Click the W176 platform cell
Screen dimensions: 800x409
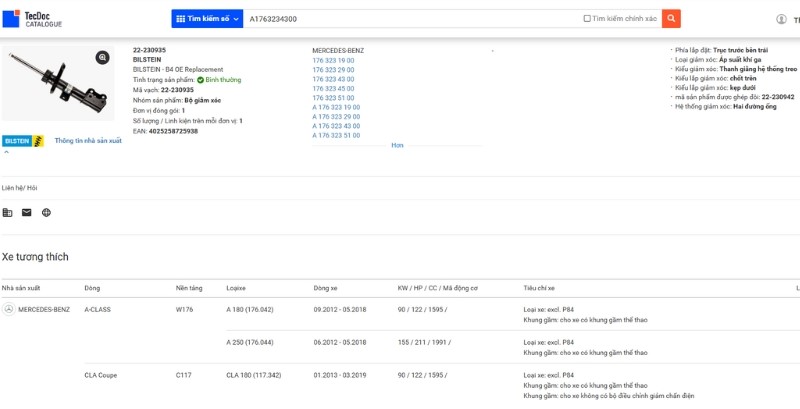pos(184,310)
